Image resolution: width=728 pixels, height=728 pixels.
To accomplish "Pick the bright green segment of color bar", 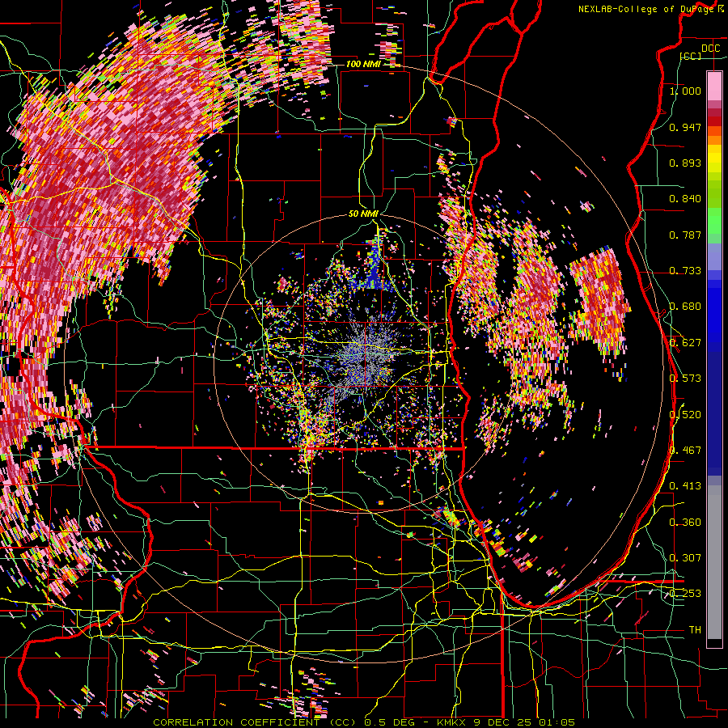I will [714, 221].
